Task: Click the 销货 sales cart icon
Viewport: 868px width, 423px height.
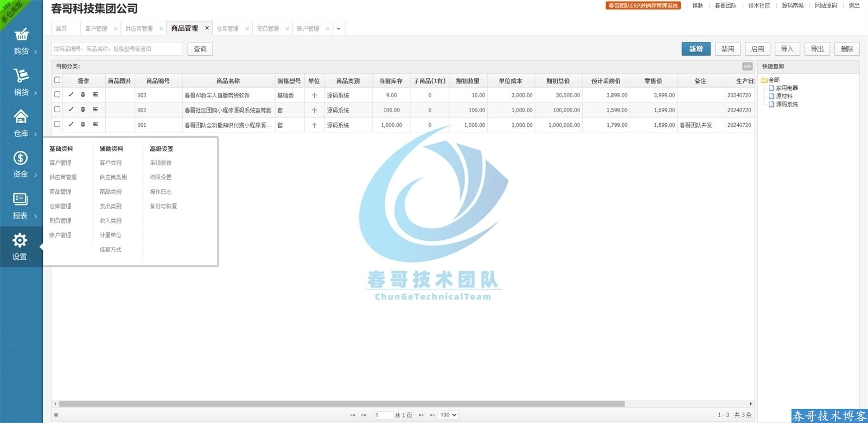Action: click(21, 76)
